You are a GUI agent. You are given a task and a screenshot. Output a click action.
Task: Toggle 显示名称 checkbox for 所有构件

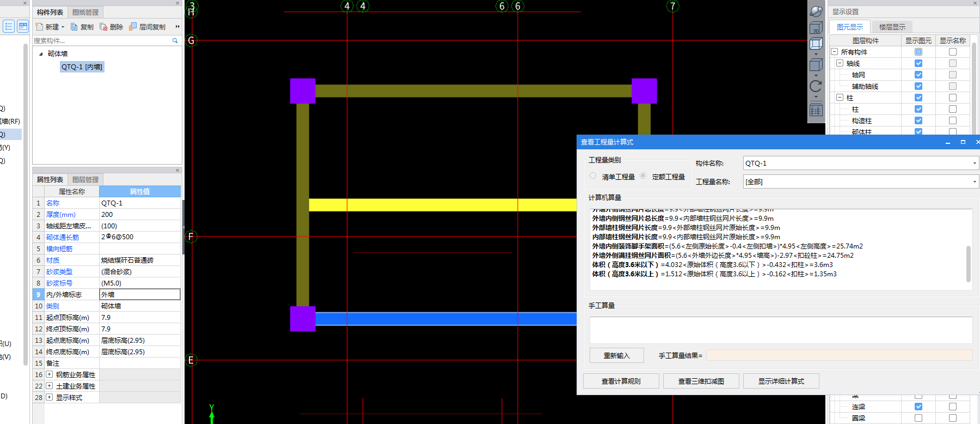pos(953,52)
